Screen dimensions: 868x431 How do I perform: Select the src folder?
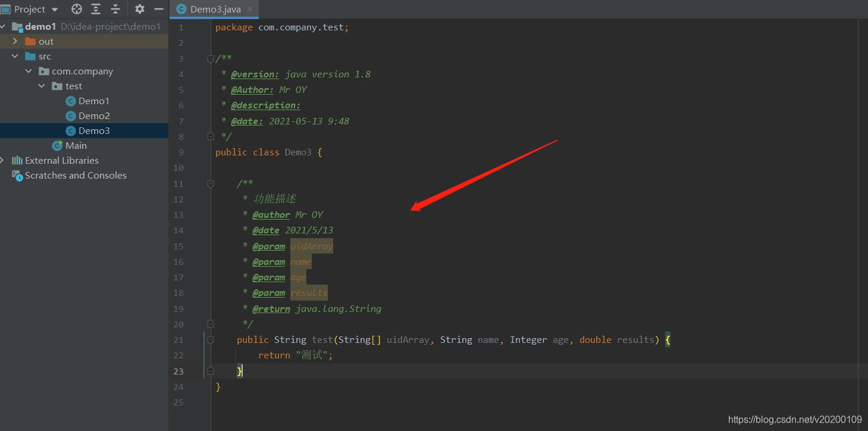click(x=45, y=57)
